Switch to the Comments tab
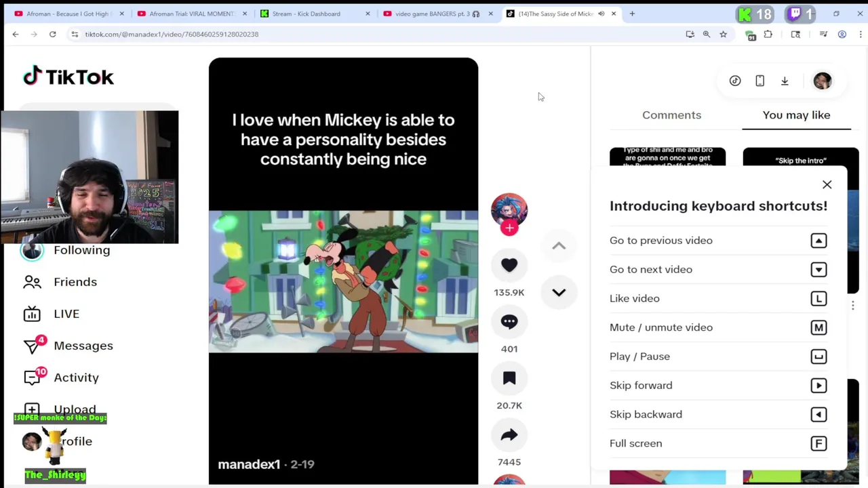The height and width of the screenshot is (488, 868). pyautogui.click(x=671, y=115)
